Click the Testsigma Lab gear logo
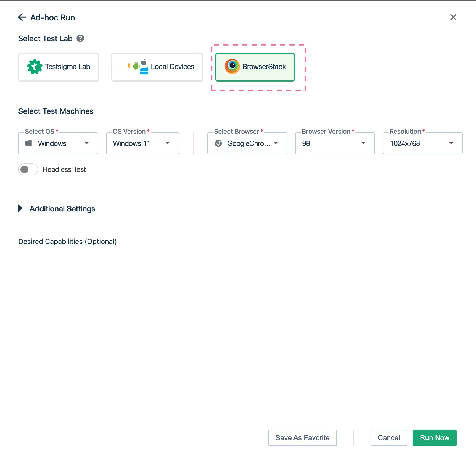The image size is (476, 451). coord(35,67)
